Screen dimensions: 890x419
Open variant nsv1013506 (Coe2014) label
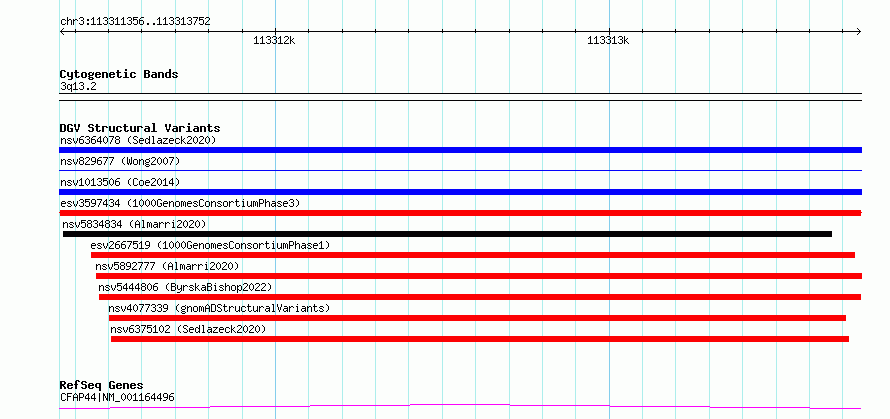click(x=120, y=182)
